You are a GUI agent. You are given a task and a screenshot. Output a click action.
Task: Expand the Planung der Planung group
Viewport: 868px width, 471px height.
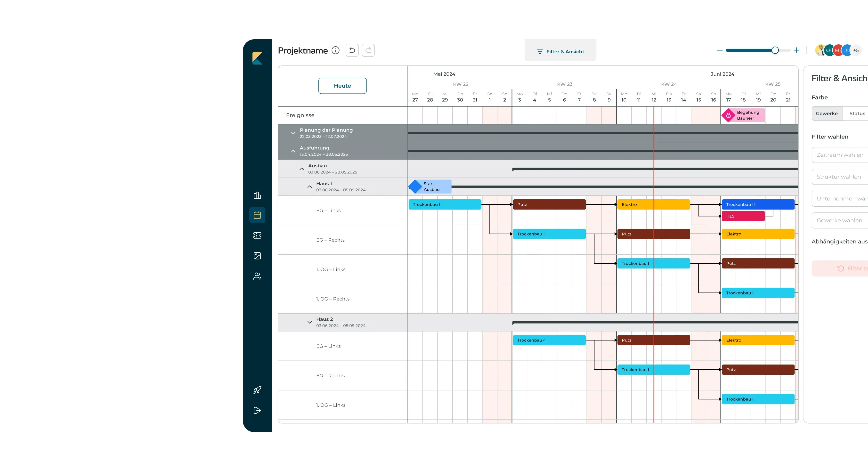point(293,133)
